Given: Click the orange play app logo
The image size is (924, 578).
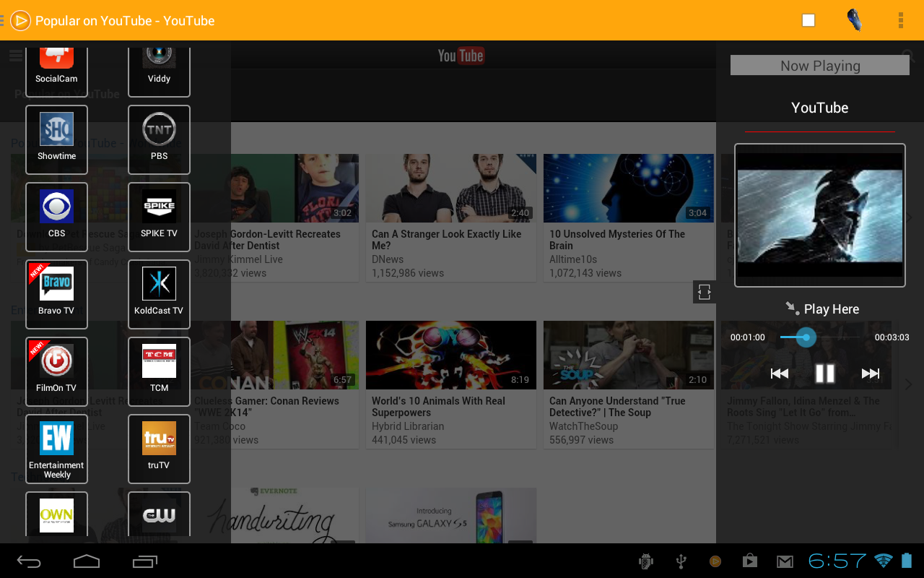Looking at the screenshot, I should [x=20, y=20].
